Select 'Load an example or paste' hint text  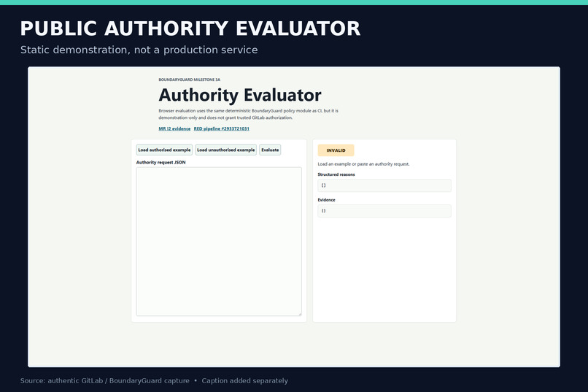[363, 164]
